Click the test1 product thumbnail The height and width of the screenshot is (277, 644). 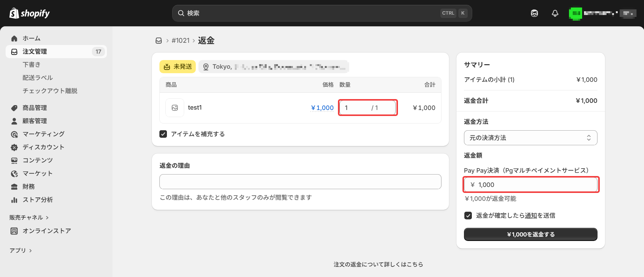tap(175, 108)
